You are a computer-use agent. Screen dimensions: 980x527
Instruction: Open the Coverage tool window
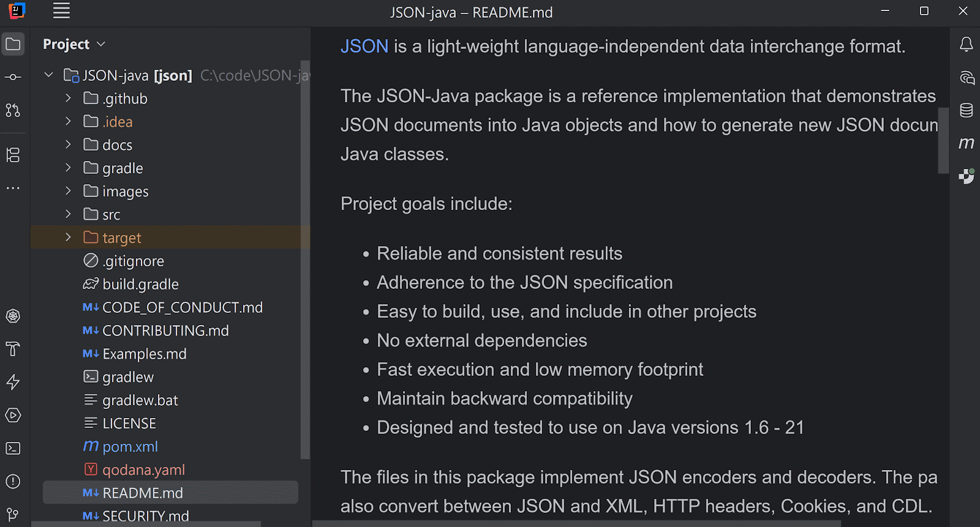pos(967,176)
